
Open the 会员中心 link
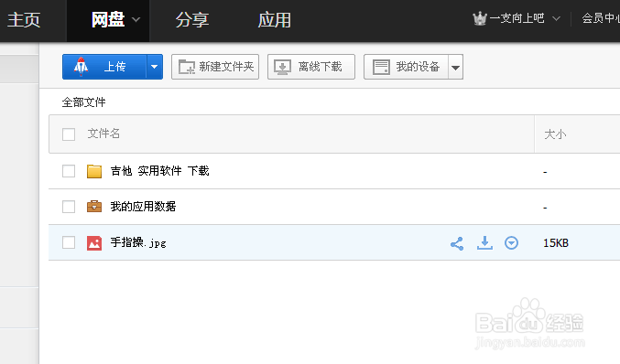pos(601,18)
